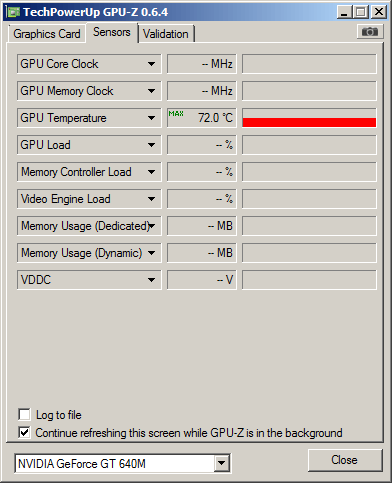Click the Close button
Image resolution: width=392 pixels, height=483 pixels.
coord(345,460)
